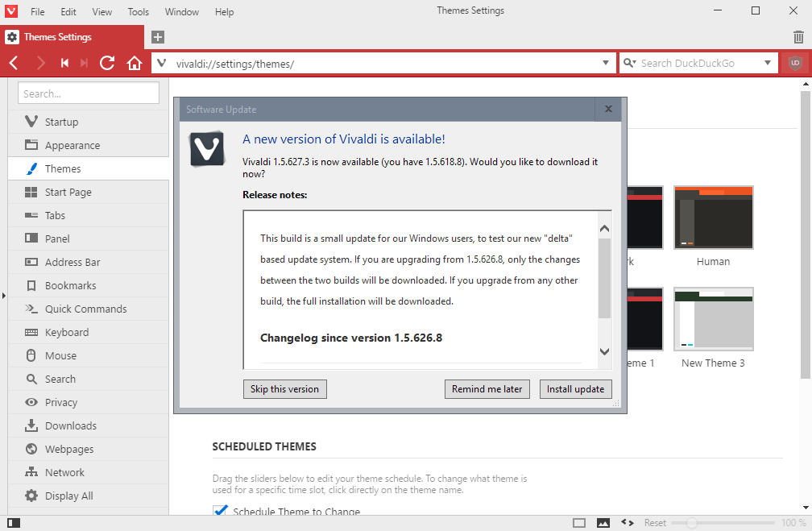812x531 pixels.
Task: Open the View menu
Action: coord(101,11)
